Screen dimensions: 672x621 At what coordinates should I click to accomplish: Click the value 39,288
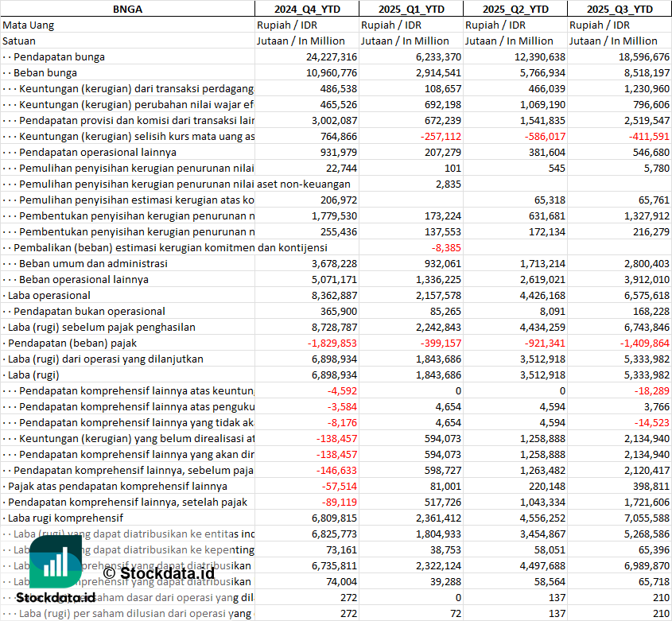[x=445, y=581]
